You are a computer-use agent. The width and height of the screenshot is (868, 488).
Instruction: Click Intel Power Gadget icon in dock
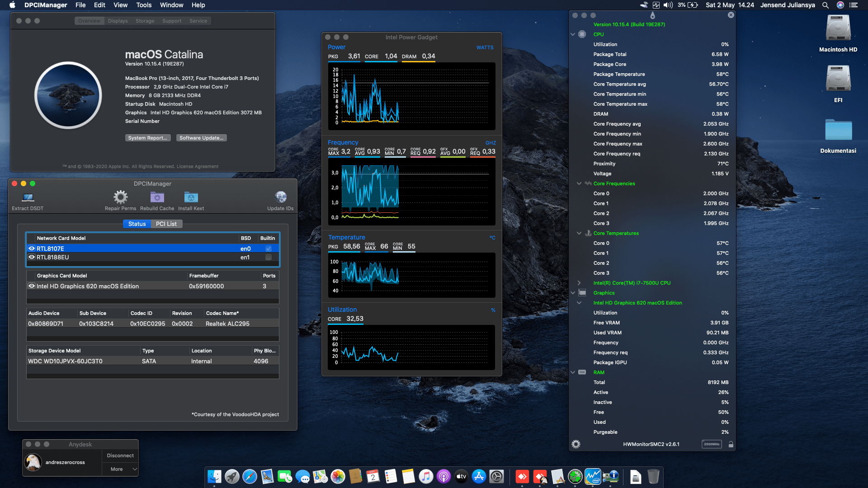click(x=593, y=476)
